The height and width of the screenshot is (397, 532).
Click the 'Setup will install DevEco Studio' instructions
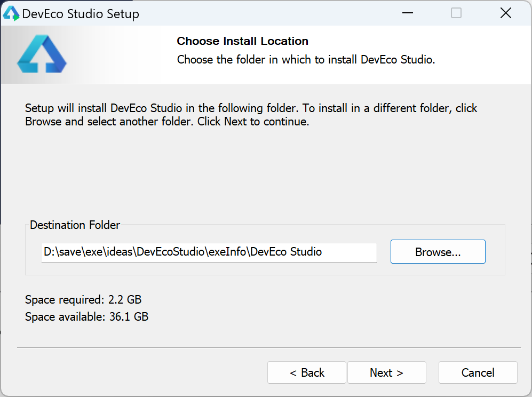[x=251, y=115]
